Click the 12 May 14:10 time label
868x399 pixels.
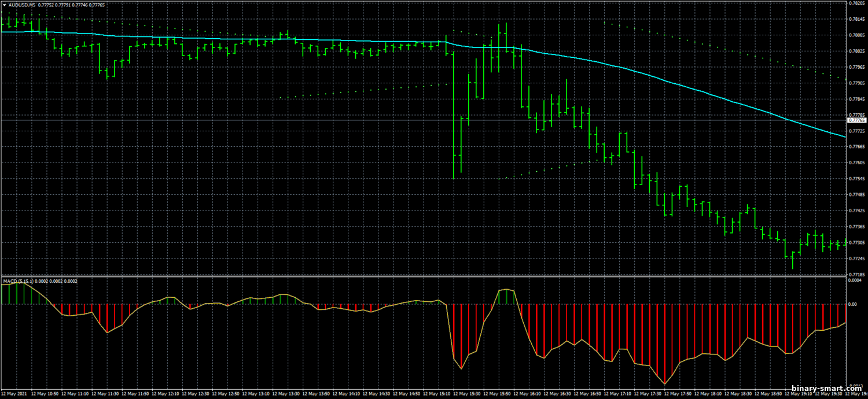point(347,394)
